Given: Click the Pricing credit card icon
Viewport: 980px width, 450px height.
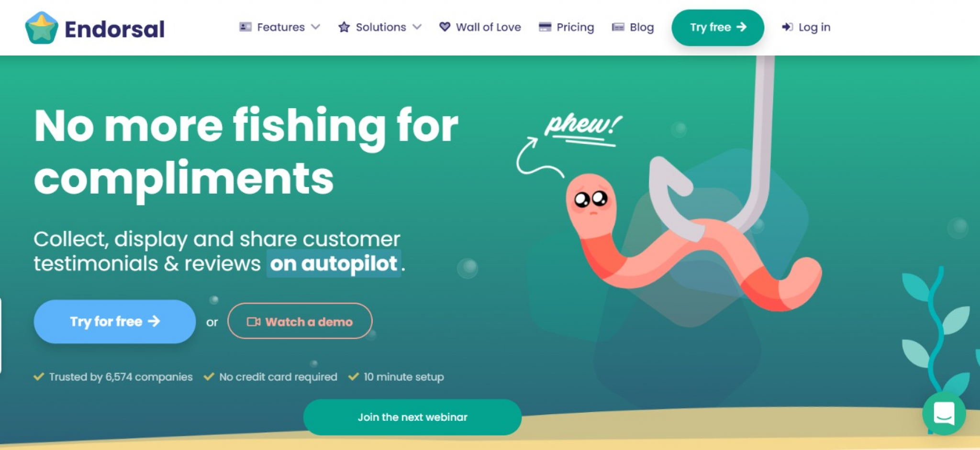Looking at the screenshot, I should coord(545,27).
